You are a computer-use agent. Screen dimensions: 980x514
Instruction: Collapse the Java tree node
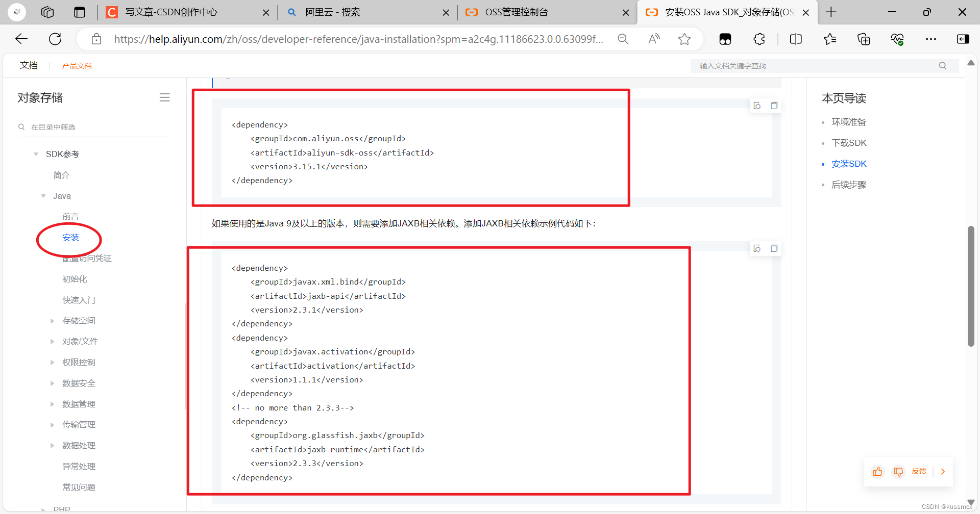point(43,196)
